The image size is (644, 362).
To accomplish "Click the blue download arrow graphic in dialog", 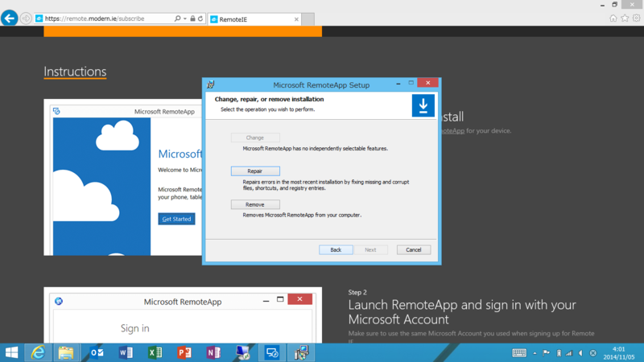I will [423, 105].
